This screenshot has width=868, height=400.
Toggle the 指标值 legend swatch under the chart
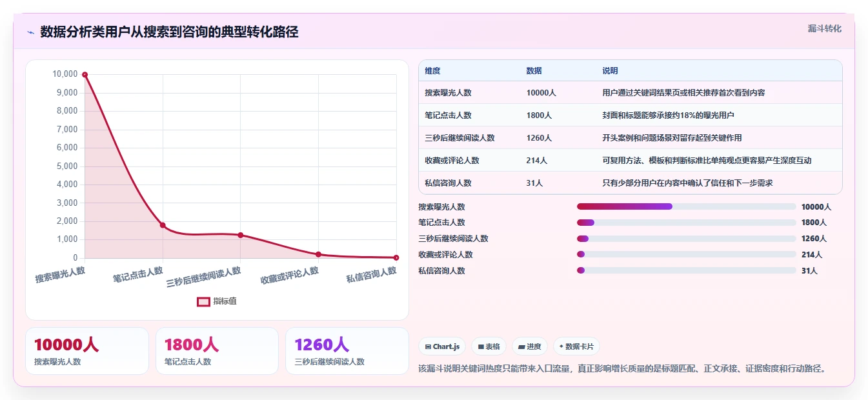click(203, 301)
